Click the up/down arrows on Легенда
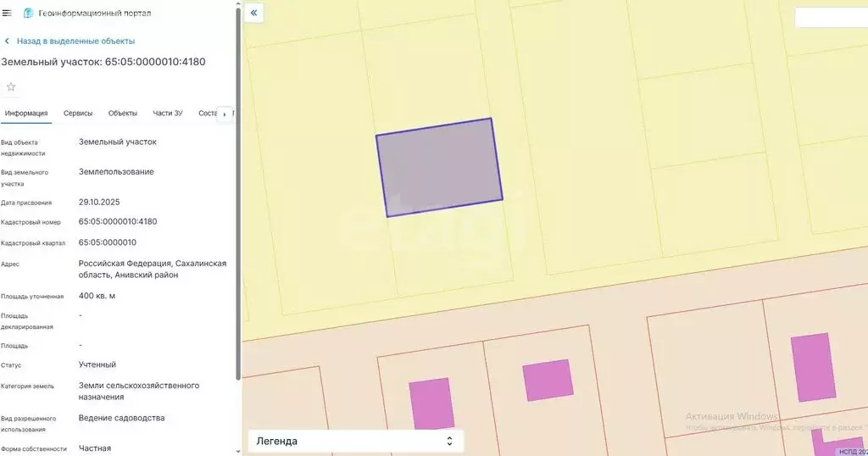The height and width of the screenshot is (456, 868). (449, 441)
